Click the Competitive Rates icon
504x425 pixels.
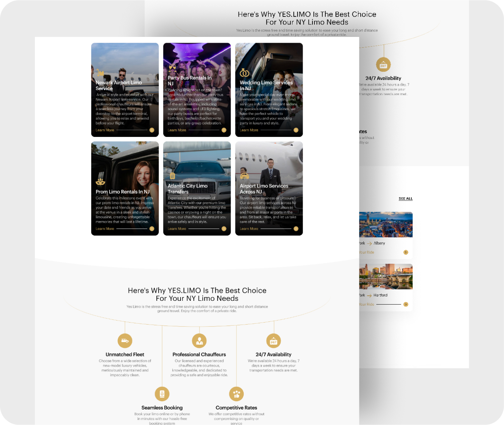pos(236,394)
